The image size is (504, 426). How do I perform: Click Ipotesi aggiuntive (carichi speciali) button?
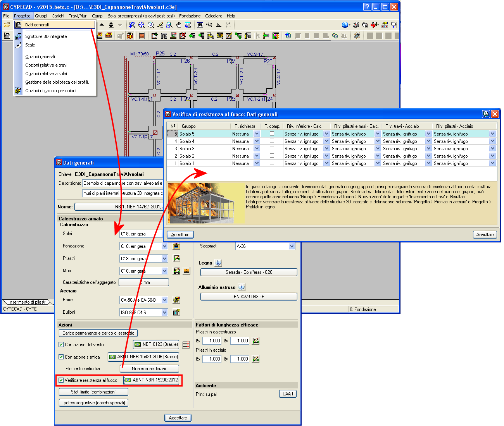(93, 403)
